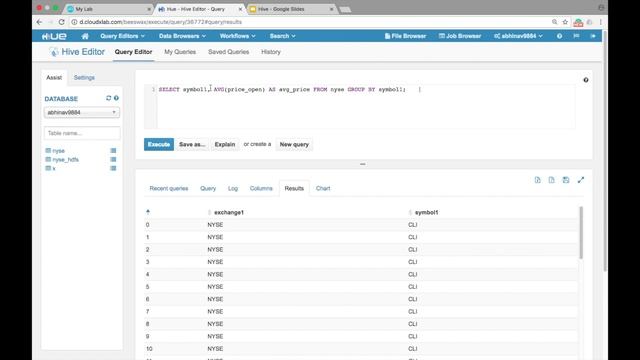Click the help icon in Hue navbar
640x360 pixels.
tap(559, 36)
